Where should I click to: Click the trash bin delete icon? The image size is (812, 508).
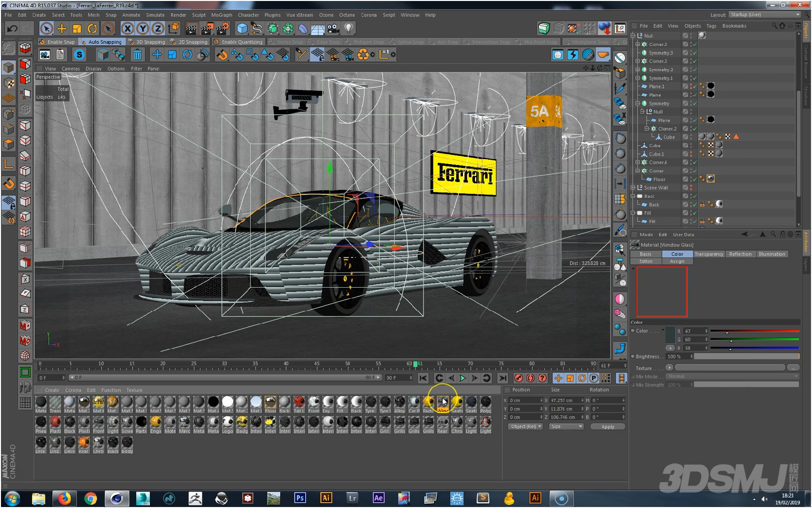(x=138, y=54)
